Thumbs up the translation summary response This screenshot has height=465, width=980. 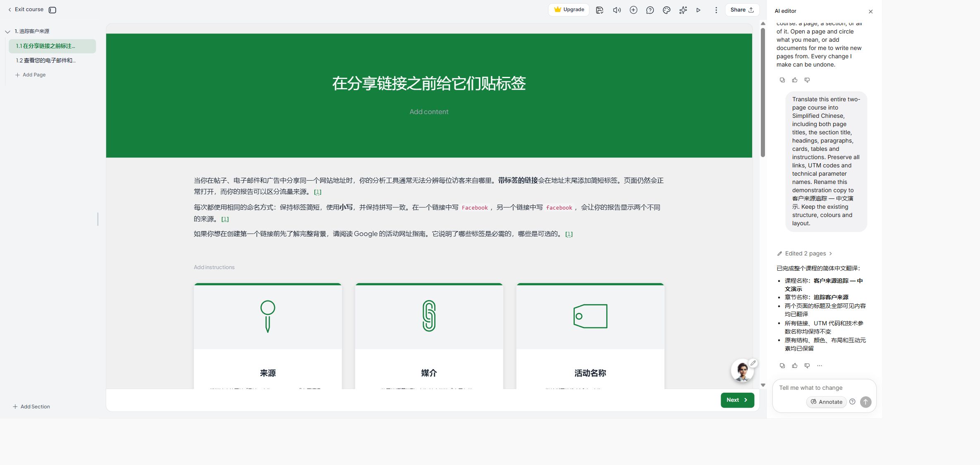(x=795, y=366)
